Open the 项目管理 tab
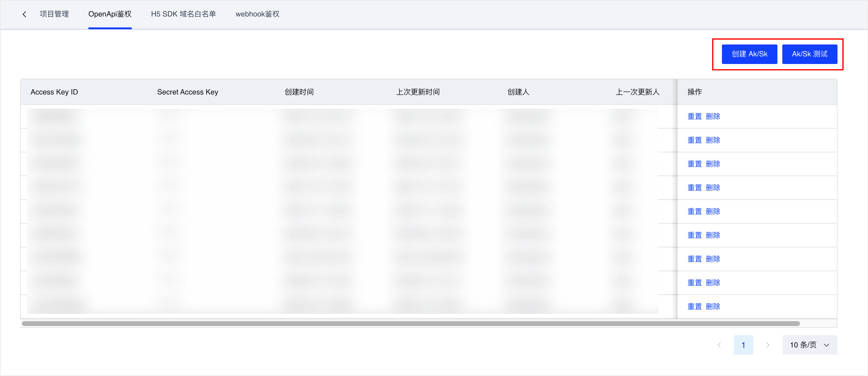The width and height of the screenshot is (868, 376). 54,14
